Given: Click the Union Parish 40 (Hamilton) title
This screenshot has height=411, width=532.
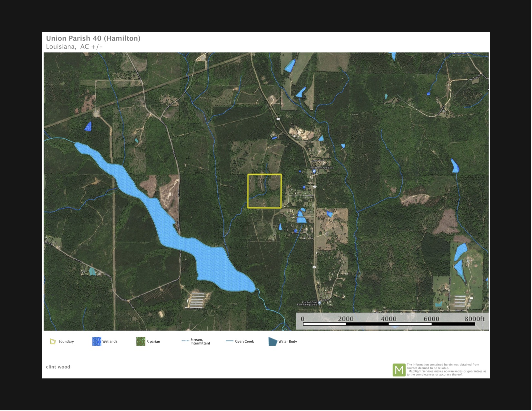Looking at the screenshot, I should tap(93, 38).
